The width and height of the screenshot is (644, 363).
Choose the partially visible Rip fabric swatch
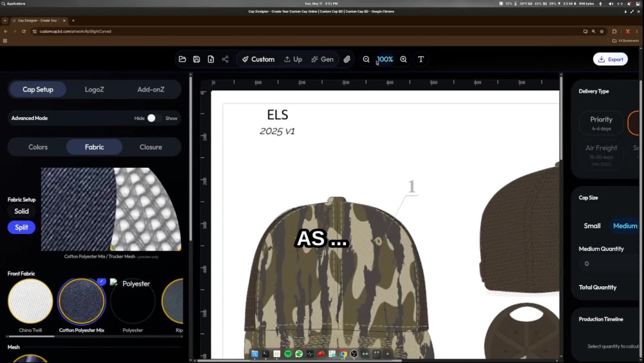(173, 301)
